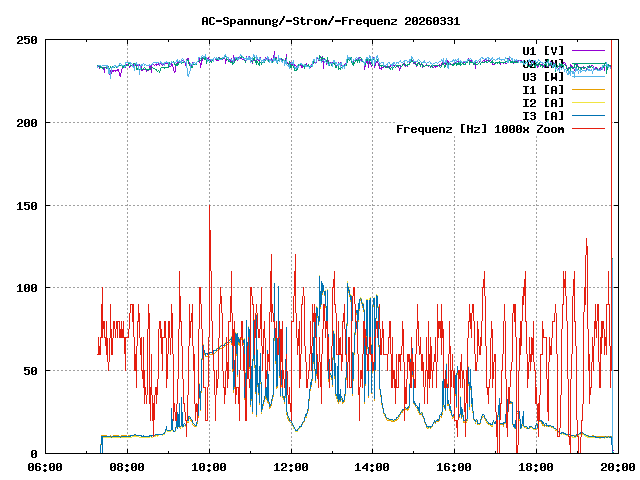Click the 18:00 x-axis time label
This screenshot has height=480, width=640.
537,467
